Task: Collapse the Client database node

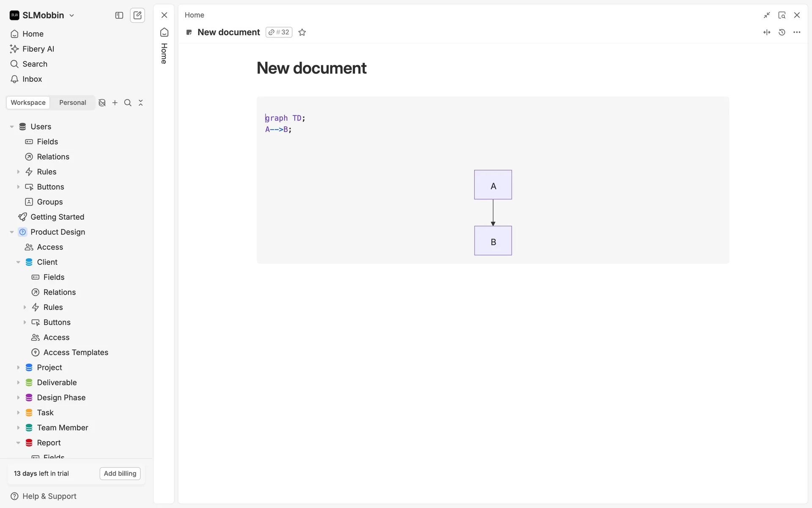Action: (18, 262)
